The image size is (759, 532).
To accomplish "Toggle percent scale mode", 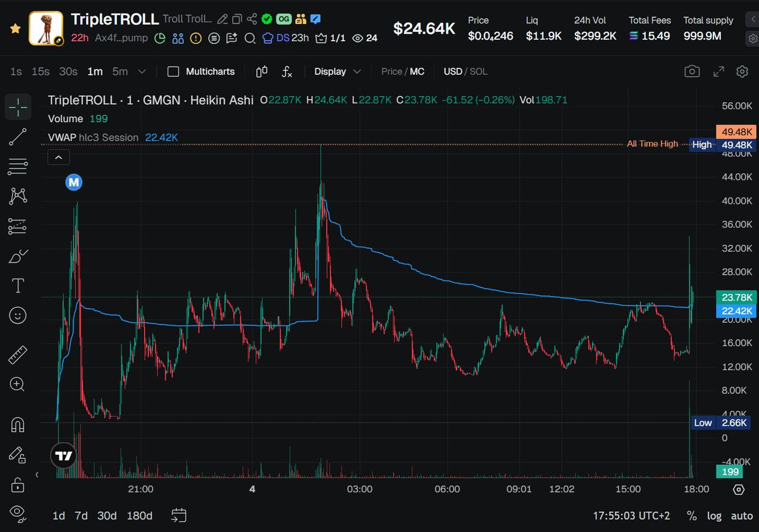I will click(x=692, y=516).
